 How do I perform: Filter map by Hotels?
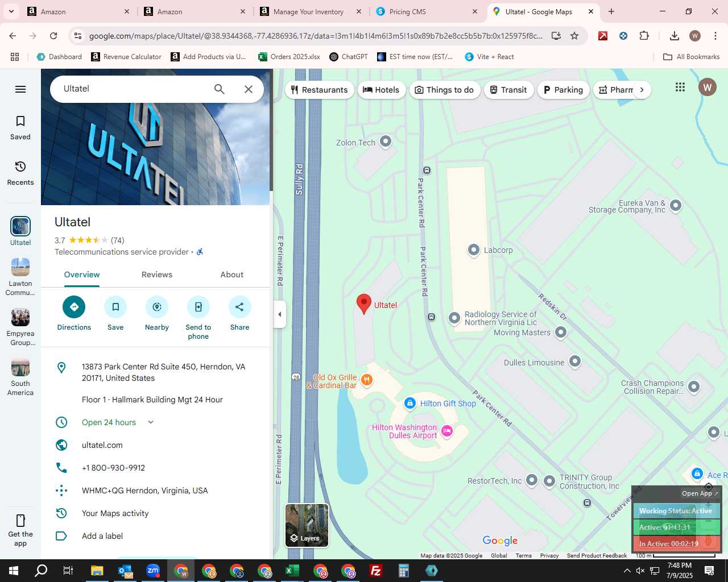(382, 90)
